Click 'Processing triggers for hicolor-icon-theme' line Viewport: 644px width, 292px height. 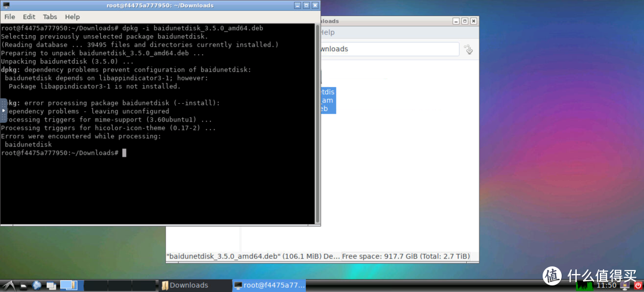(x=109, y=128)
